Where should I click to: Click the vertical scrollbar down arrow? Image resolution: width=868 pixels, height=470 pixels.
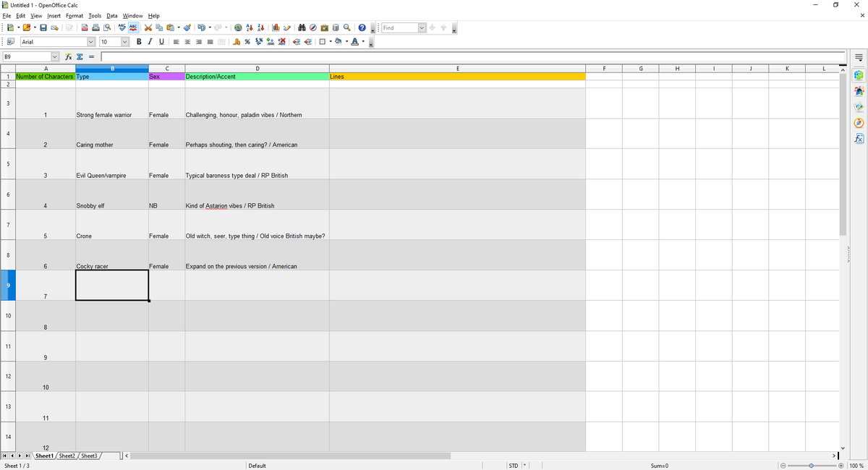click(843, 447)
